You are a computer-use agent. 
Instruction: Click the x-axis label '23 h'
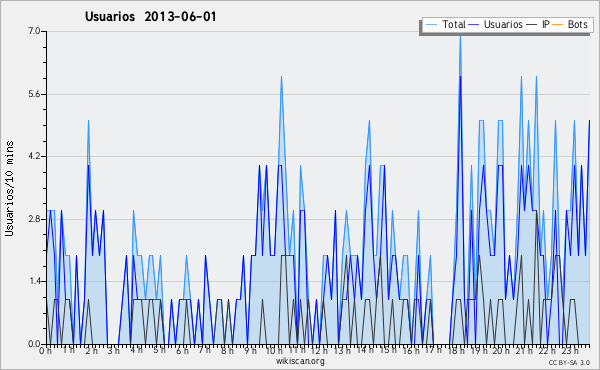(x=570, y=350)
